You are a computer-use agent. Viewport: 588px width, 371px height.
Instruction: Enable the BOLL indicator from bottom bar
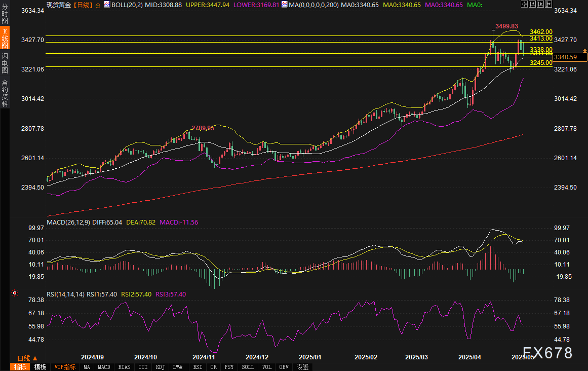click(248, 367)
